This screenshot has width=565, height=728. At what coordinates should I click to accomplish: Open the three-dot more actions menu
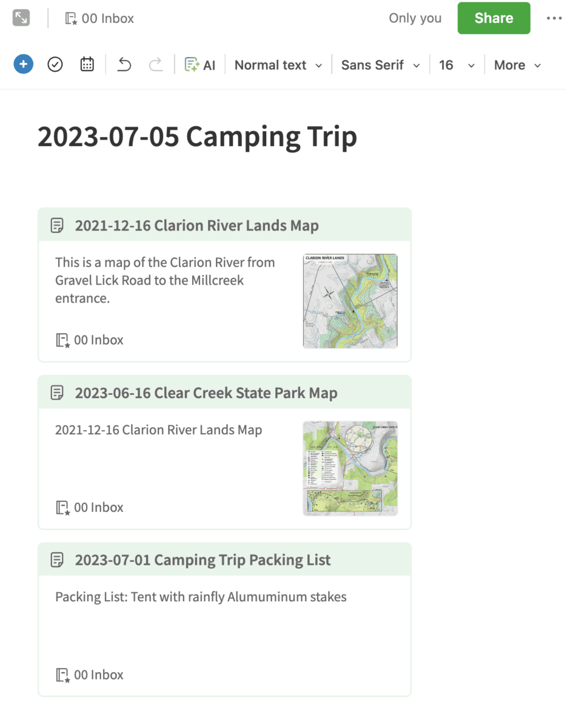(x=554, y=18)
